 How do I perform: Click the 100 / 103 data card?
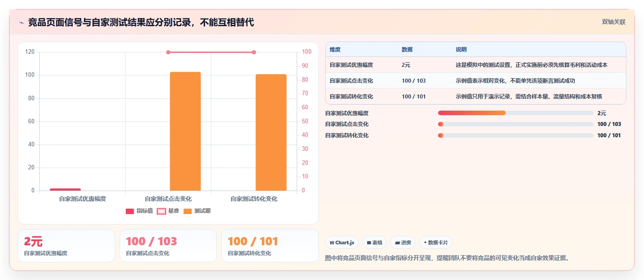[x=168, y=246]
